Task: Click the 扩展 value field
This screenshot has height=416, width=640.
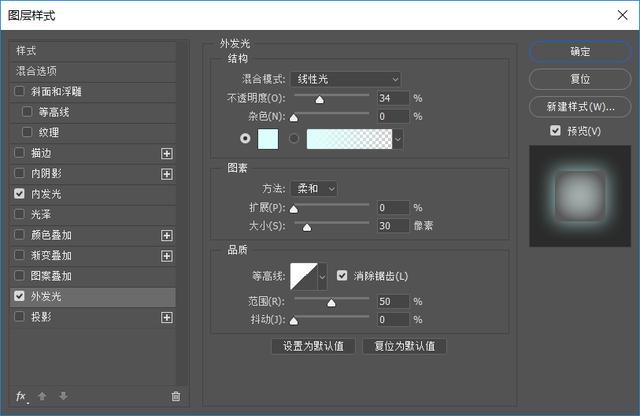Action: [393, 207]
